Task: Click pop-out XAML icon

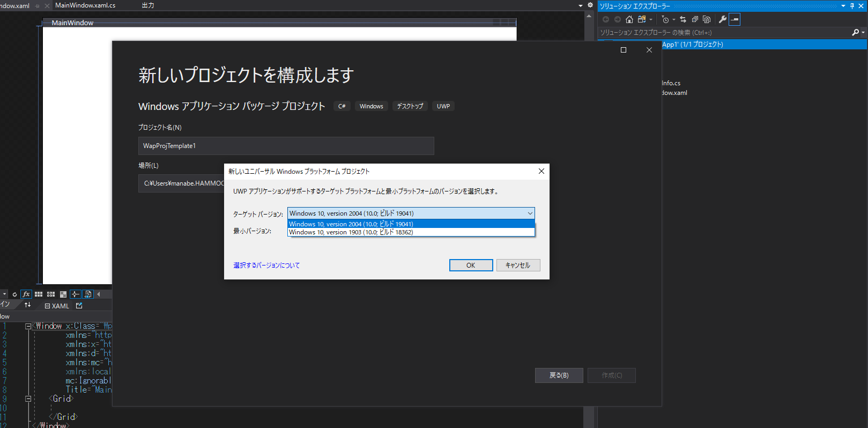Action: coord(79,306)
